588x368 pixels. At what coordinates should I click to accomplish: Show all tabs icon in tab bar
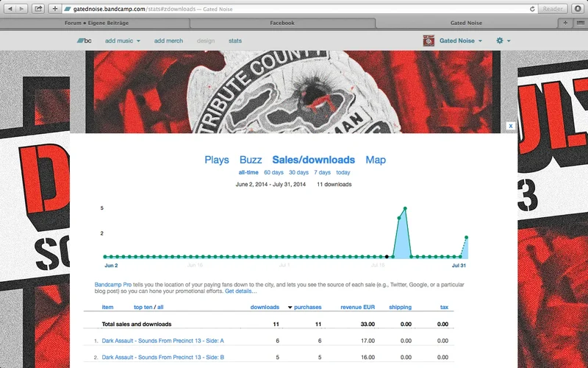pos(581,23)
